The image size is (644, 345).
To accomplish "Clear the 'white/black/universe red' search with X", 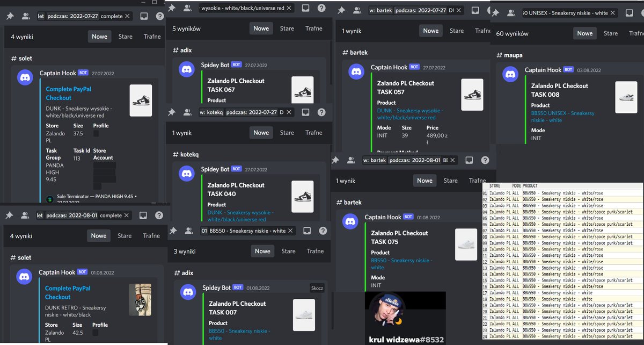I will coord(289,8).
